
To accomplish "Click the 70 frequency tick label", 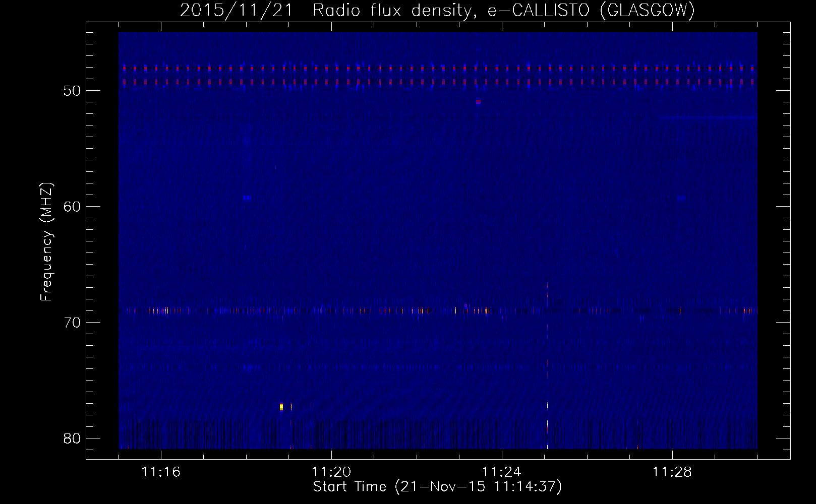I will click(73, 323).
